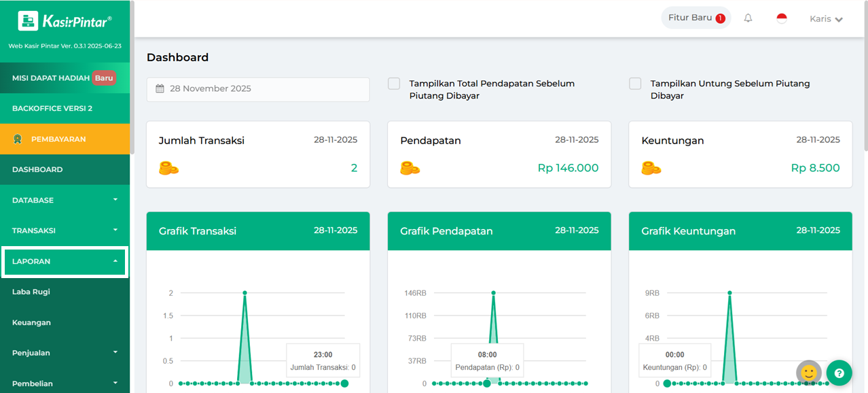Click the smiley face feedback icon
The height and width of the screenshot is (393, 868).
(808, 373)
